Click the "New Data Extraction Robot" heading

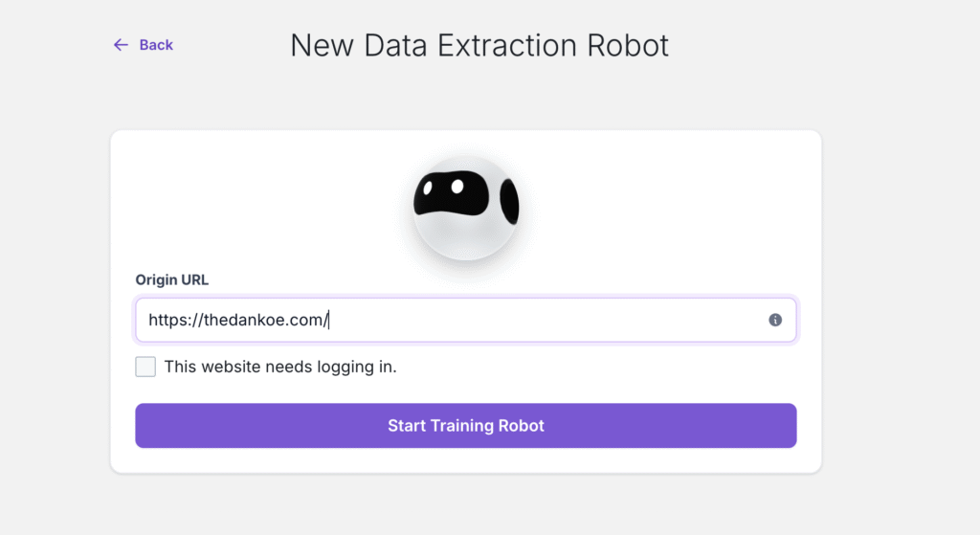click(479, 45)
